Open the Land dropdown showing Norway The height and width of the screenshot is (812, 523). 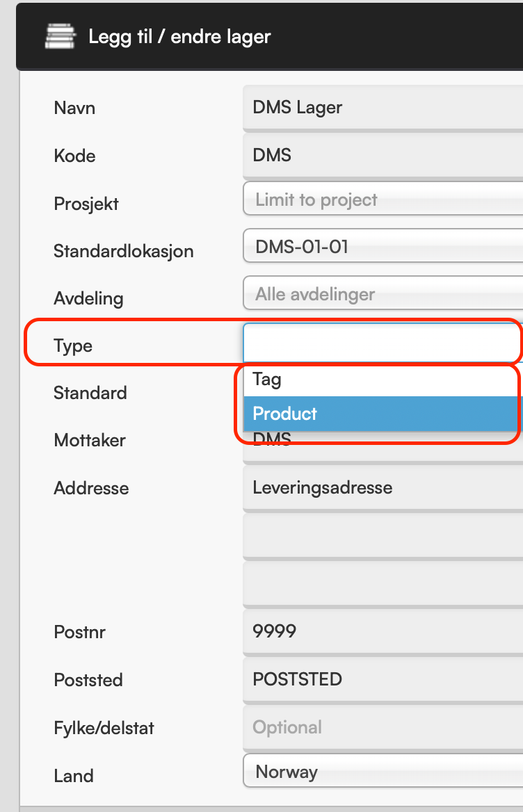point(383,772)
